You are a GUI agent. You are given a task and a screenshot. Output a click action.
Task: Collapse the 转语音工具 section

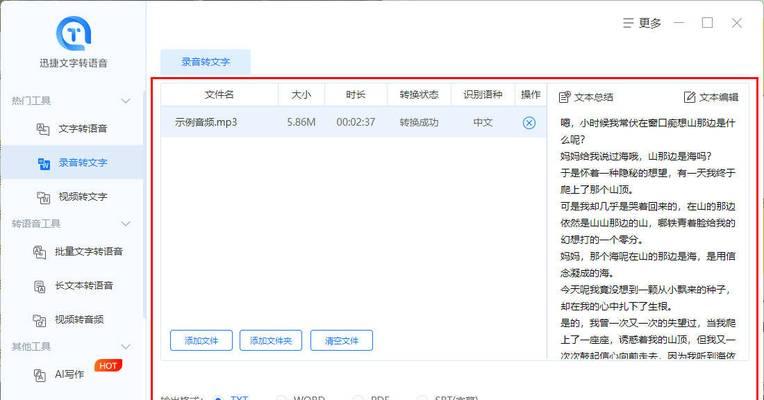click(126, 224)
